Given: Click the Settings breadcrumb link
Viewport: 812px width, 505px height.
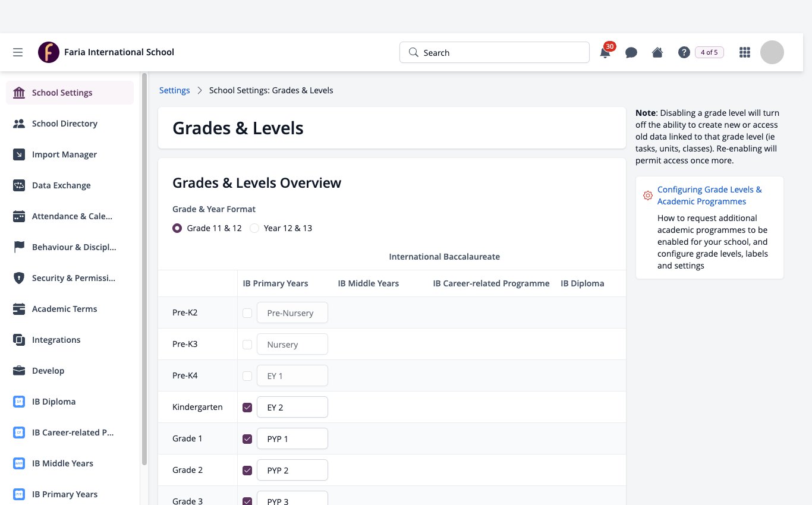Looking at the screenshot, I should (174, 90).
